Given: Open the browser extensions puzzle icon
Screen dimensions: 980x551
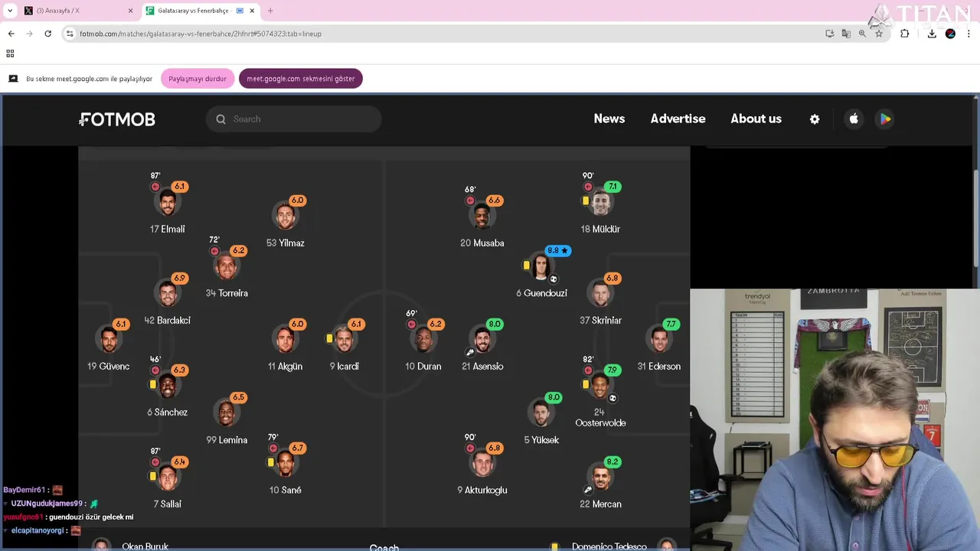Looking at the screenshot, I should (905, 34).
